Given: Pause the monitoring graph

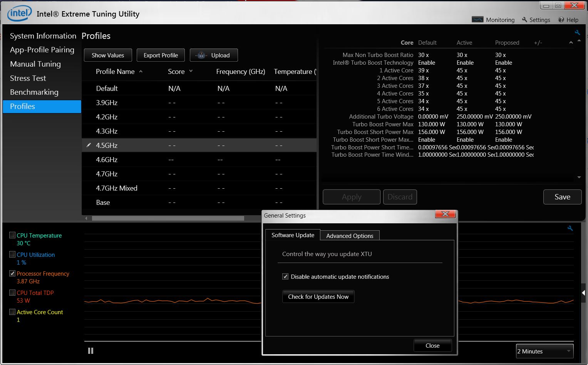Looking at the screenshot, I should (x=90, y=351).
